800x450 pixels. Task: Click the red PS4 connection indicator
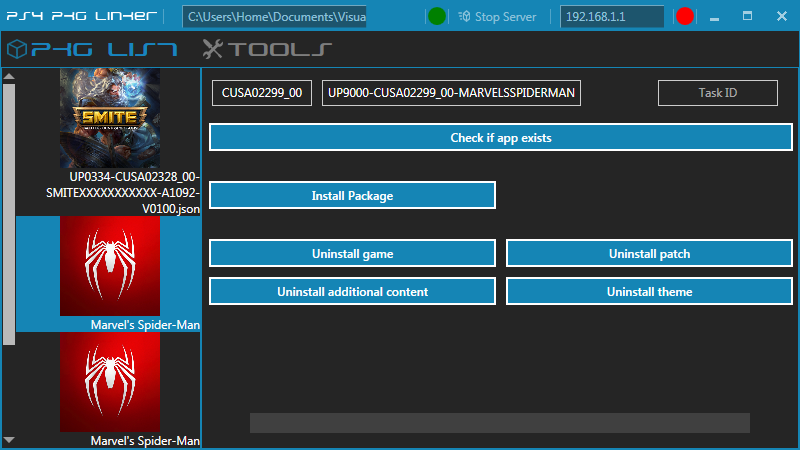click(x=685, y=16)
